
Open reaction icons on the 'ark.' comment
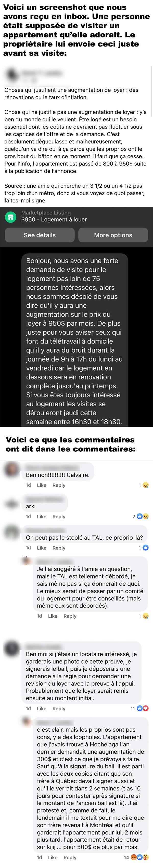(x=142, y=517)
